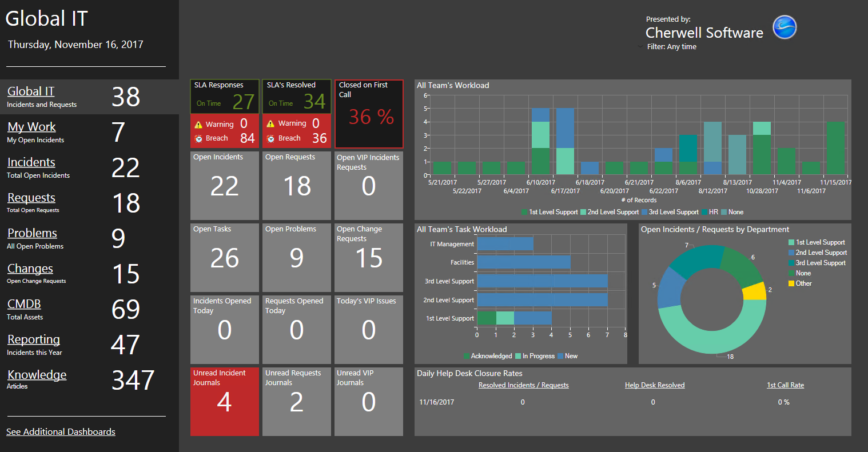Open the CMDB sidebar link
The height and width of the screenshot is (452, 868).
click(24, 304)
